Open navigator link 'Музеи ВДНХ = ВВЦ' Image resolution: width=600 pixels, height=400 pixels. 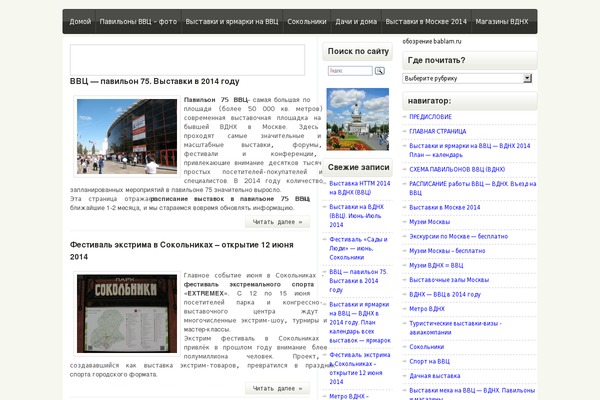pyautogui.click(x=436, y=265)
